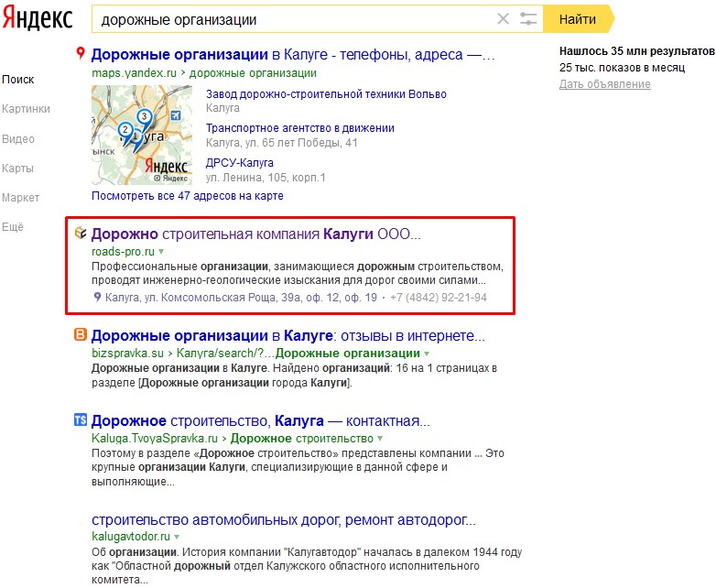Screen dimensions: 716x588
Task: Click Дать объявление link
Action: [605, 84]
